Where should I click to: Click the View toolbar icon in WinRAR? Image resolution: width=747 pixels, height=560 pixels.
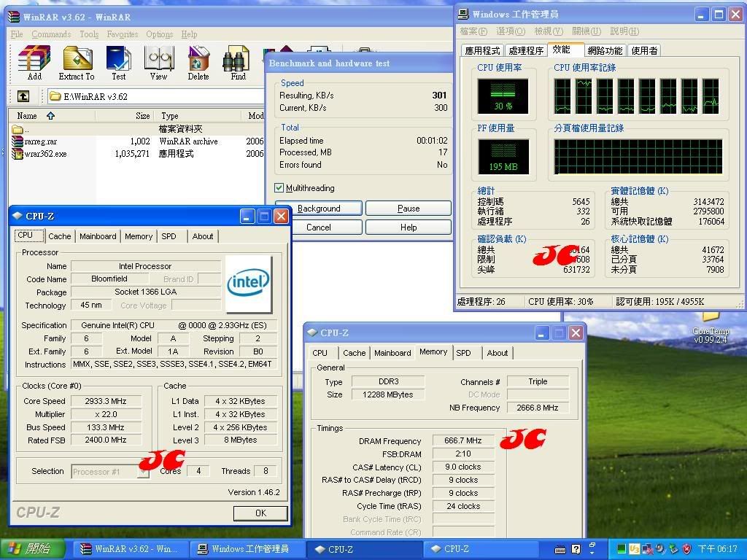coord(159,59)
